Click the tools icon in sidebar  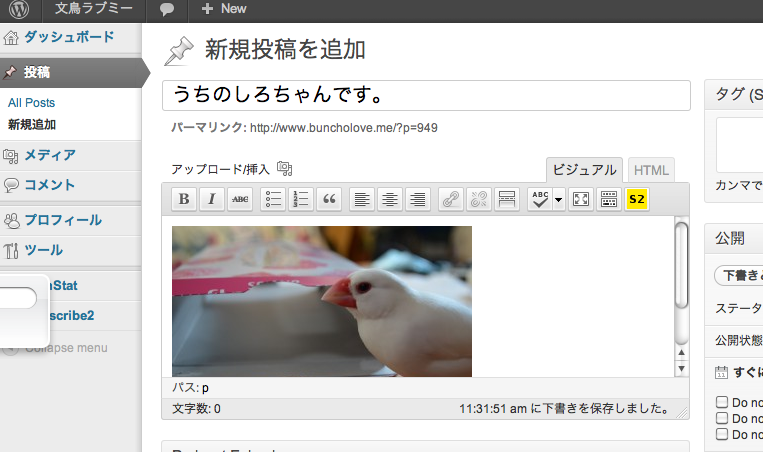click(11, 251)
